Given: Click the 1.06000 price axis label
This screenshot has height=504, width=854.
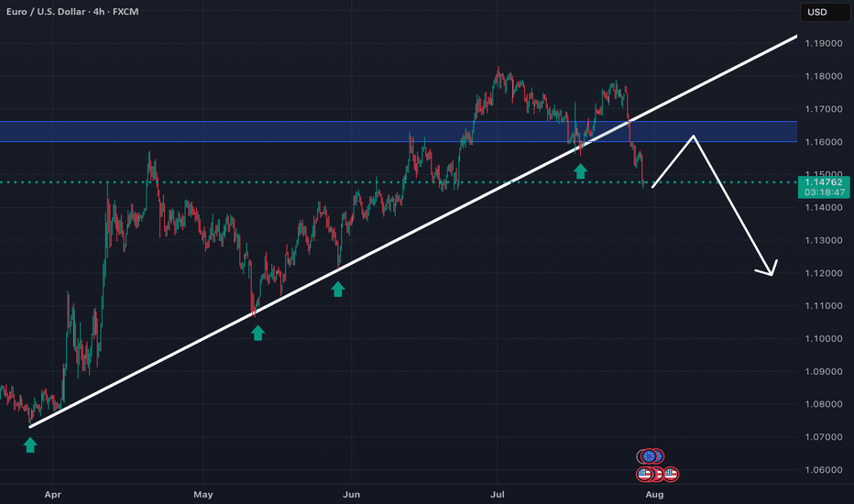Looking at the screenshot, I should (x=824, y=470).
